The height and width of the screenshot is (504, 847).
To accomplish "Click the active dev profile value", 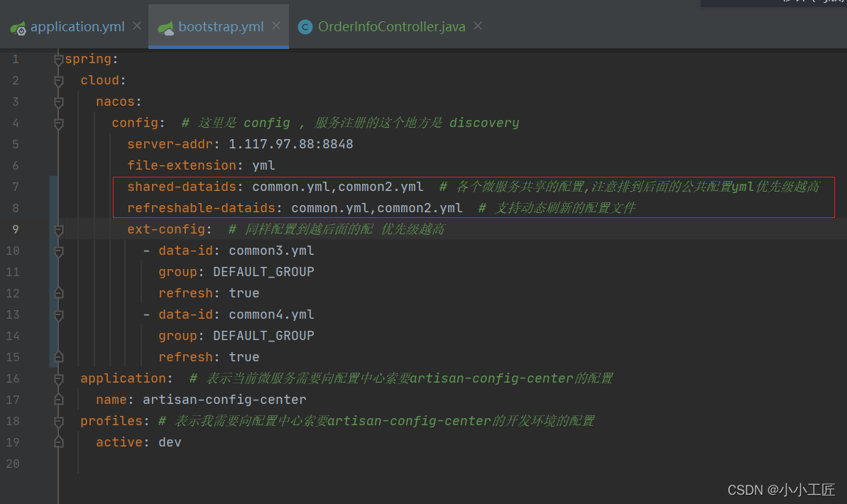I will (x=170, y=442).
